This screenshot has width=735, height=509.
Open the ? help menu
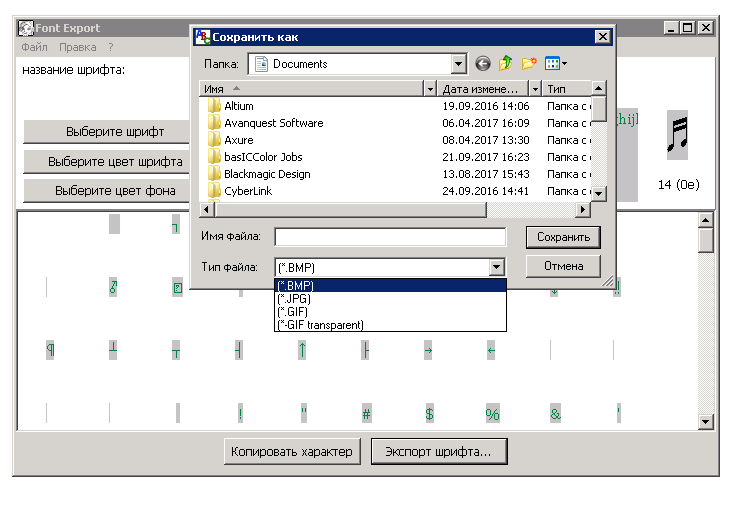click(111, 47)
